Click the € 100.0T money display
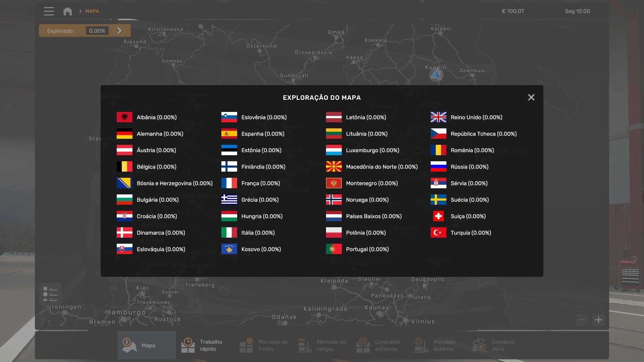644x362 pixels. coord(513,11)
